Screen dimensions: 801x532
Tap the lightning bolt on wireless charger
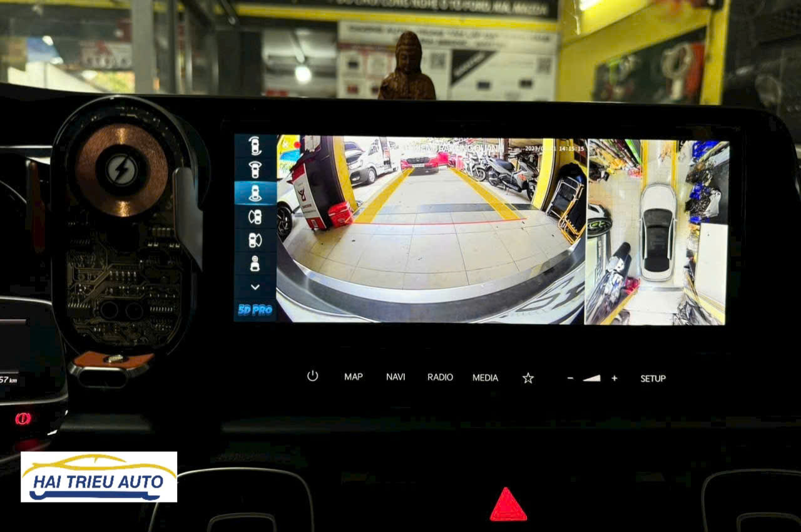point(121,169)
